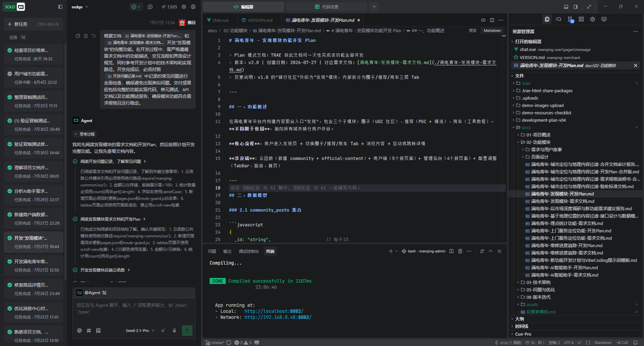Expand the 大纲 outline section
The height and width of the screenshot is (346, 644).
[519, 319]
